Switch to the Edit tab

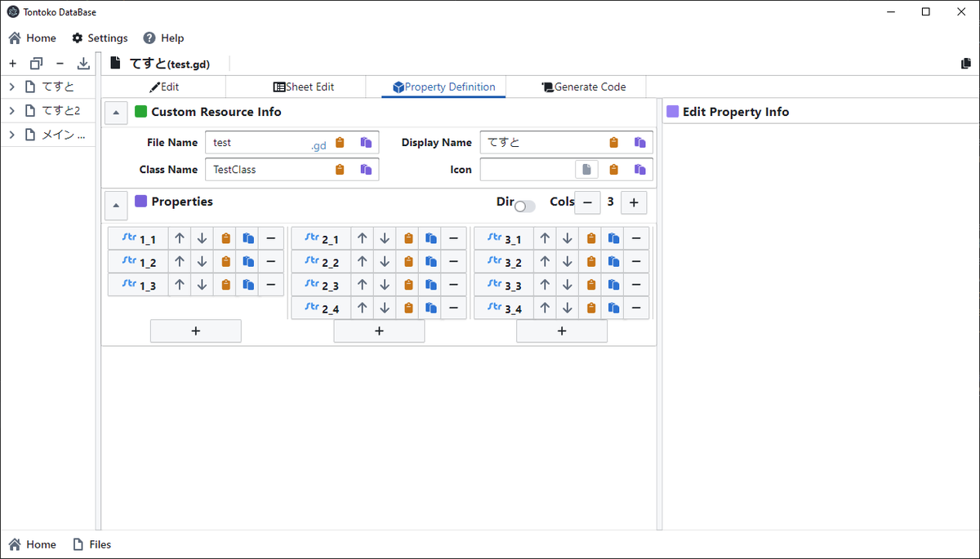click(163, 87)
